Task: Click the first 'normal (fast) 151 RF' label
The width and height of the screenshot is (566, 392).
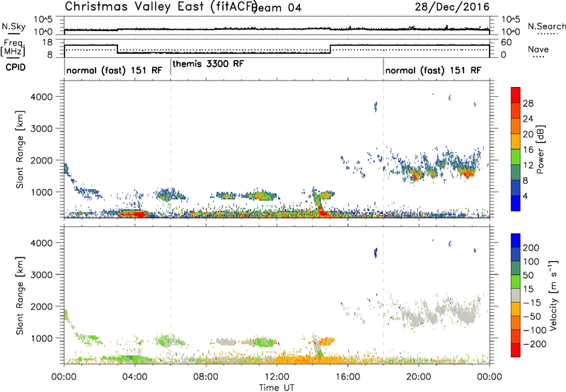Action: 114,70
